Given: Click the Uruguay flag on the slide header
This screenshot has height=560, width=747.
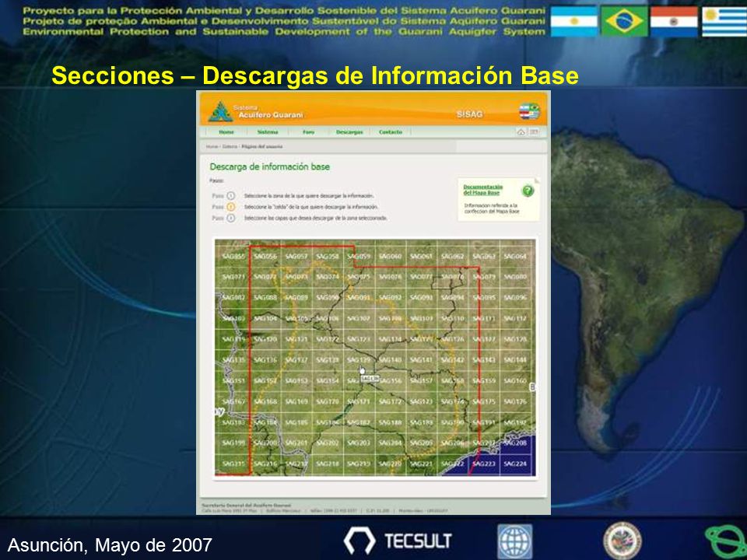Looking at the screenshot, I should (724, 22).
